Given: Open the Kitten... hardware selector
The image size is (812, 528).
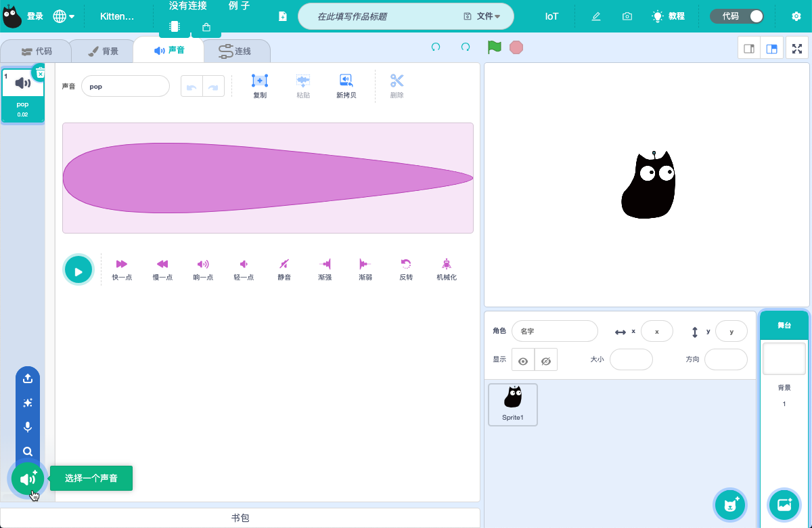Looking at the screenshot, I should tap(117, 16).
